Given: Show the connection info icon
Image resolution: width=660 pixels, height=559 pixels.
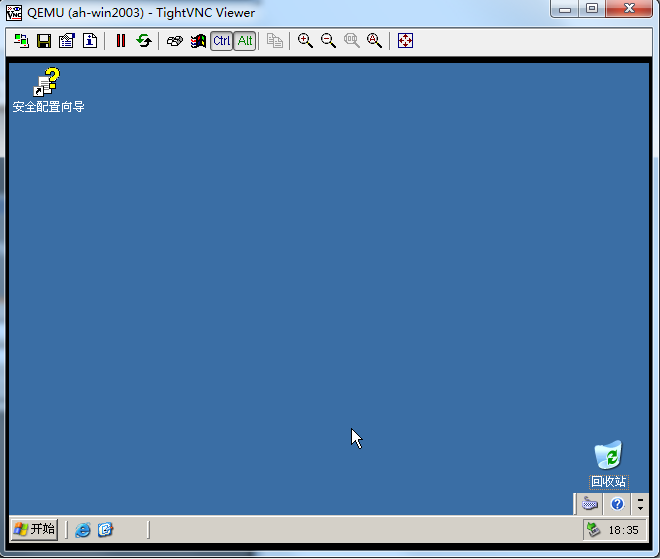Looking at the screenshot, I should click(x=90, y=41).
